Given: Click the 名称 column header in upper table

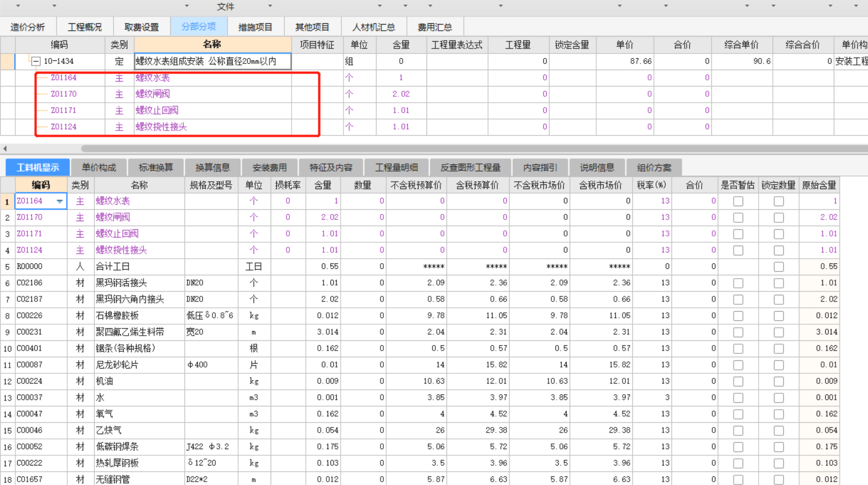Looking at the screenshot, I should (212, 44).
